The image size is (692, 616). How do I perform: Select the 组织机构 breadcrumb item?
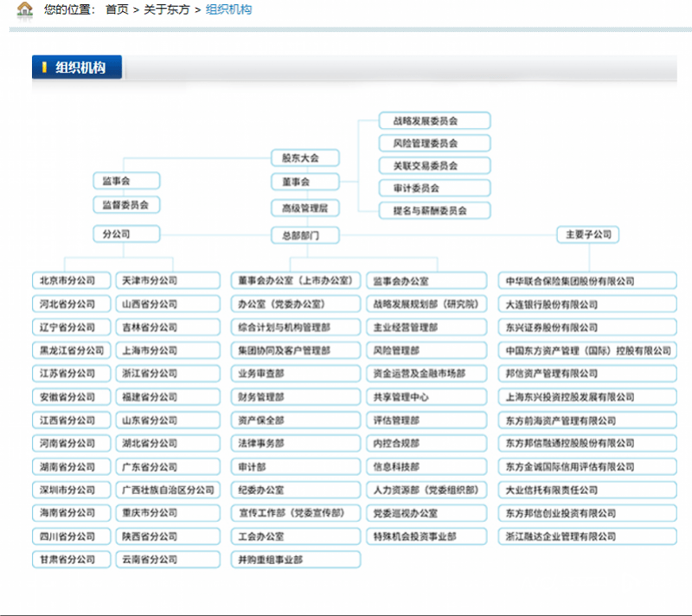pyautogui.click(x=228, y=10)
